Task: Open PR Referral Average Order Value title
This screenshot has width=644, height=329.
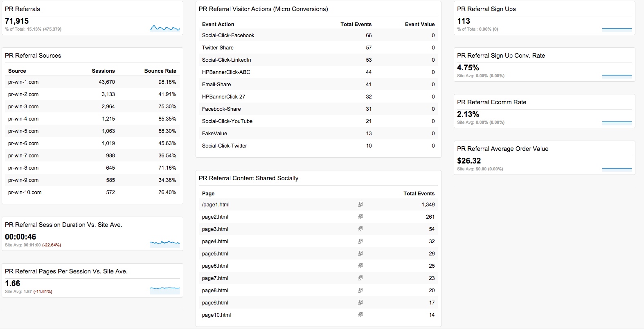Action: [503, 149]
